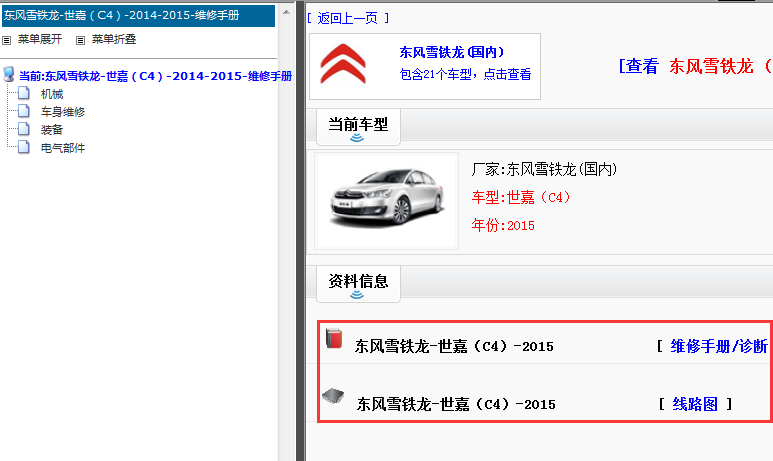Click the red Citroën chevron logo
This screenshot has width=773, height=461.
[343, 64]
